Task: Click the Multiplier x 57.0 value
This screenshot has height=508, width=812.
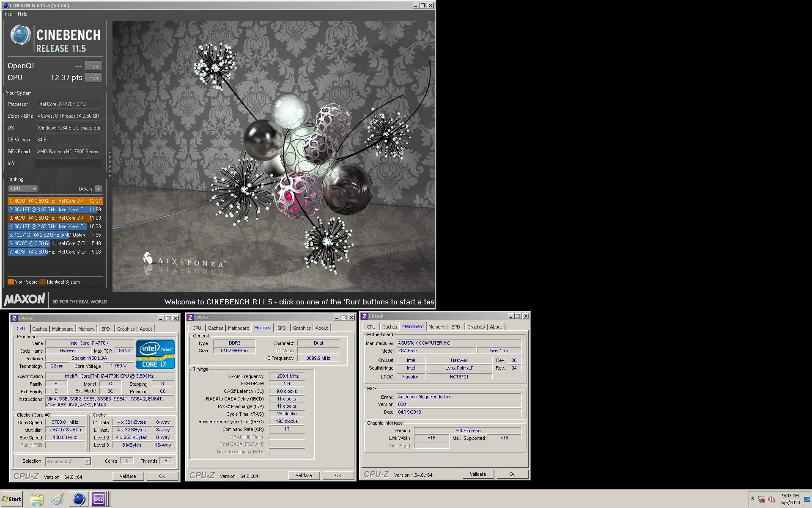Action: [x=65, y=430]
